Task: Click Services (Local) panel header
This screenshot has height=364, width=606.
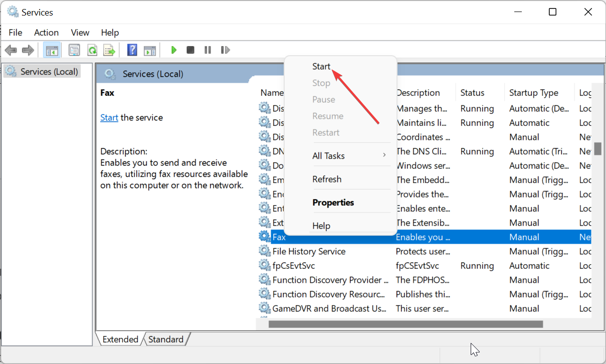Action: 153,74
